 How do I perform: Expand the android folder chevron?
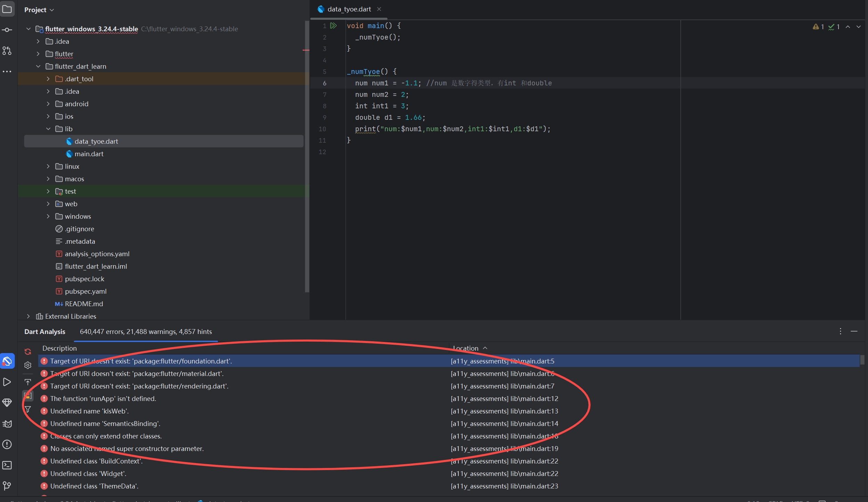point(48,104)
